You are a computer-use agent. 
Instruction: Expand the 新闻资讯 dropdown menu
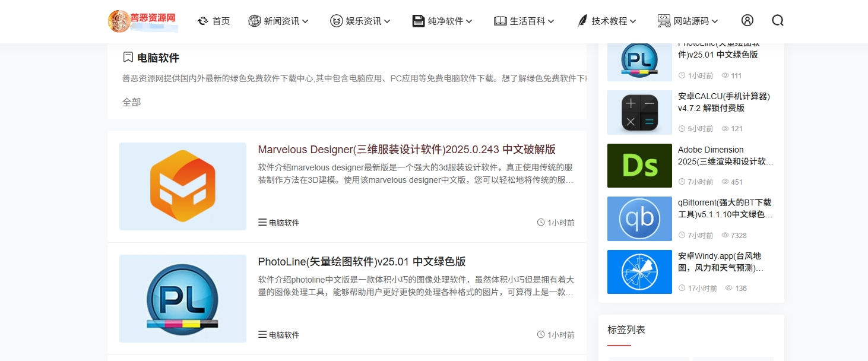(278, 21)
